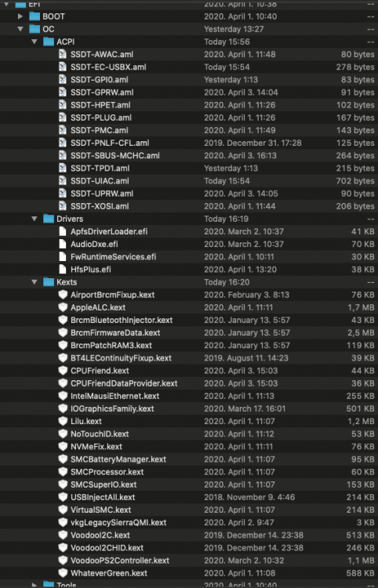Select the SSDT-PMC.aml file name
378x588 pixels.
tap(100, 130)
